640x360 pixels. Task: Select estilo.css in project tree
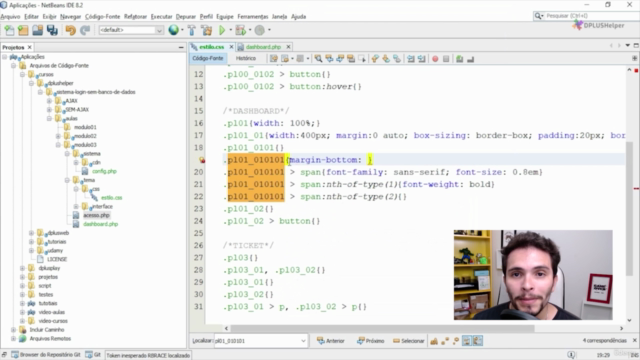[x=111, y=198]
